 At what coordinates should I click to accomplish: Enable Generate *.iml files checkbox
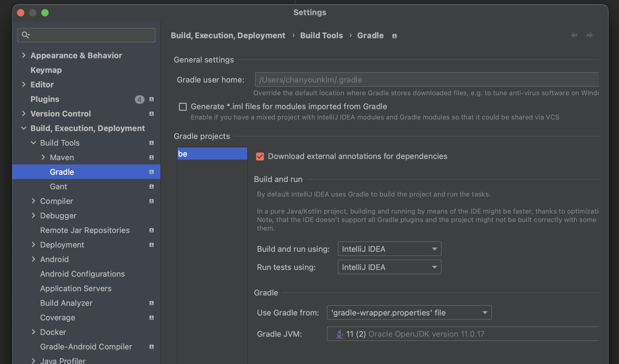[183, 107]
